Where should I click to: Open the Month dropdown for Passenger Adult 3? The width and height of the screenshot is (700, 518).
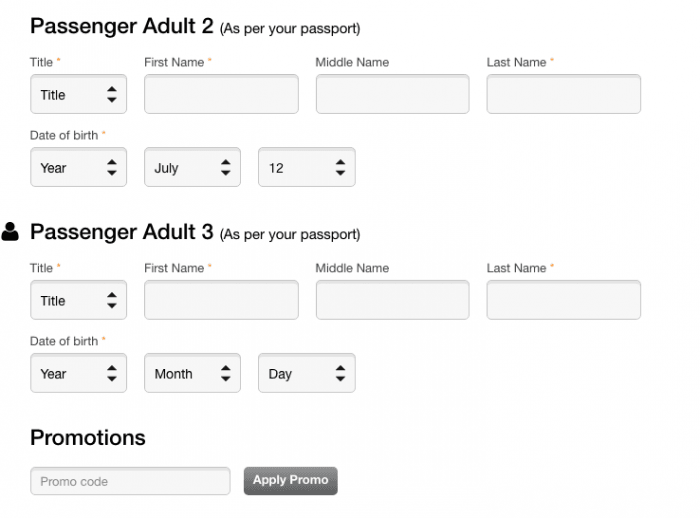[x=192, y=374]
